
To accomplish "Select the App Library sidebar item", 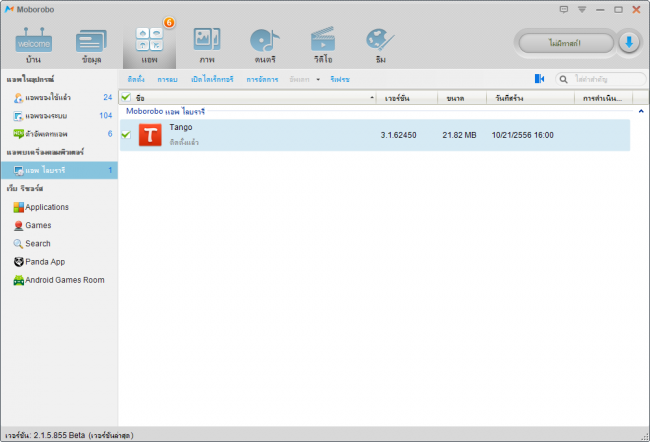I will pyautogui.click(x=59, y=170).
